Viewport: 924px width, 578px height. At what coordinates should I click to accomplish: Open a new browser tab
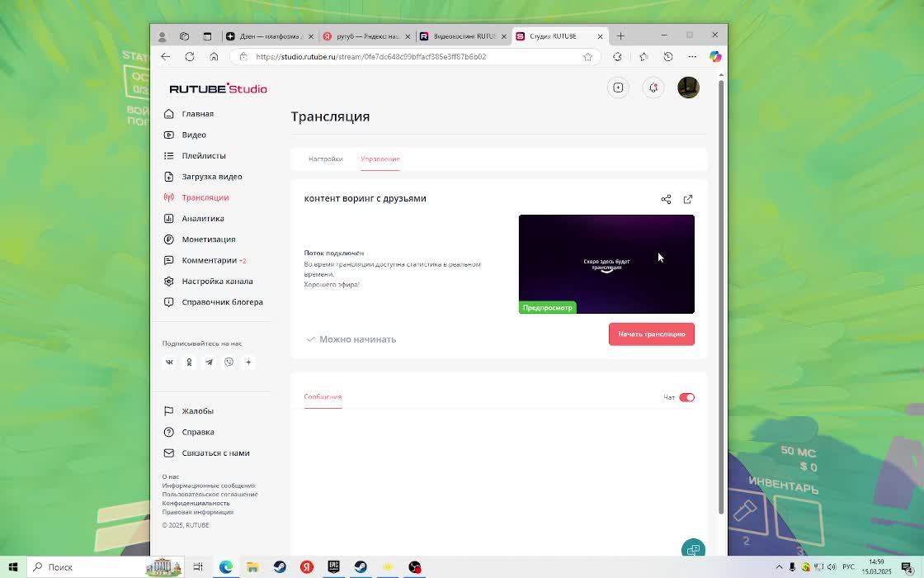click(x=620, y=36)
